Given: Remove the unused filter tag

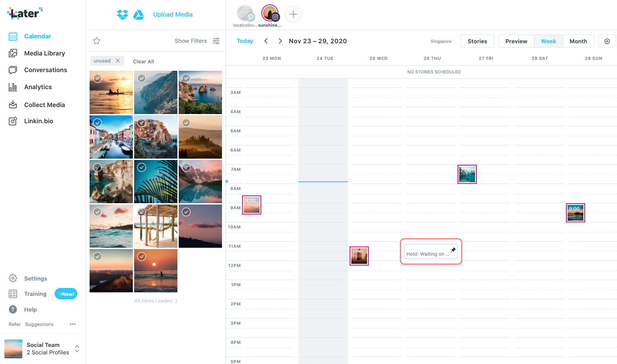Looking at the screenshot, I should tap(118, 61).
